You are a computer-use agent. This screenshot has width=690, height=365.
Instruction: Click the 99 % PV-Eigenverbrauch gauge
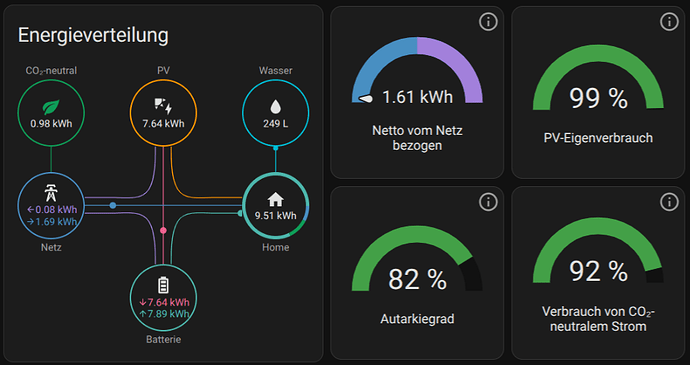click(598, 77)
